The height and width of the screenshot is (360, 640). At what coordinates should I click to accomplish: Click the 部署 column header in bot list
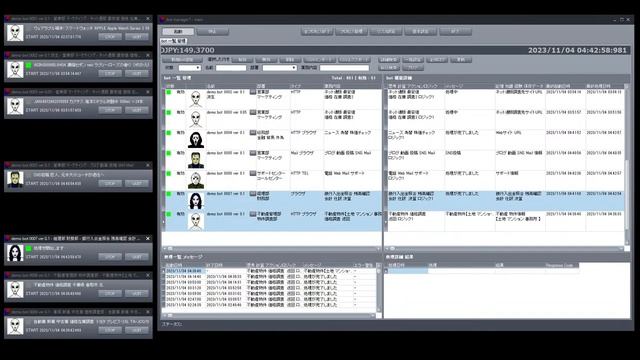[x=261, y=86]
